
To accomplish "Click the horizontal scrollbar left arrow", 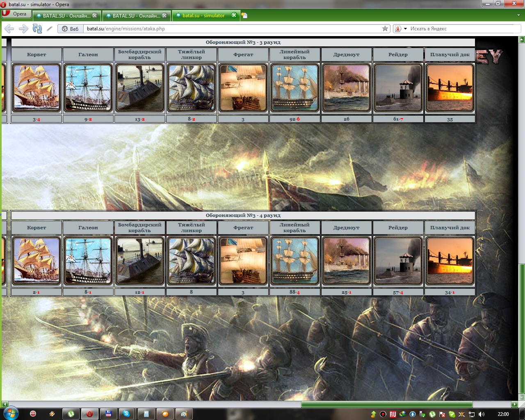I will tap(5, 404).
